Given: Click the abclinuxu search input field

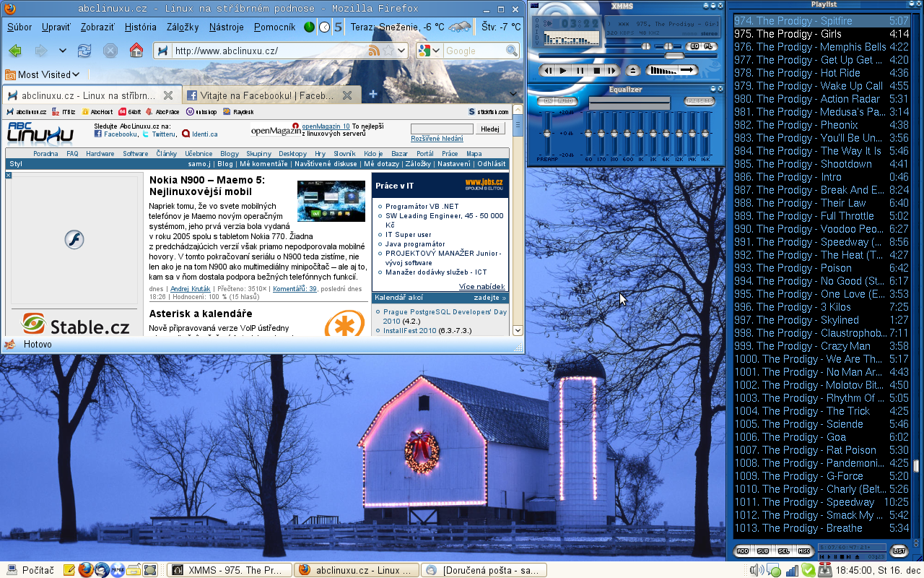Looking at the screenshot, I should tap(442, 129).
